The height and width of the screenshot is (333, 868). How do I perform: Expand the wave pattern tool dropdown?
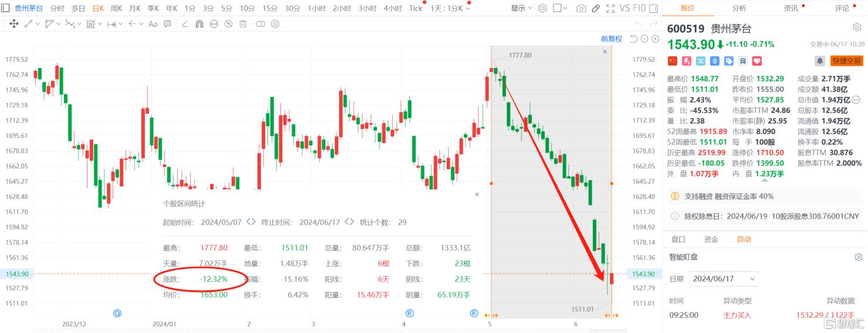tap(79, 24)
